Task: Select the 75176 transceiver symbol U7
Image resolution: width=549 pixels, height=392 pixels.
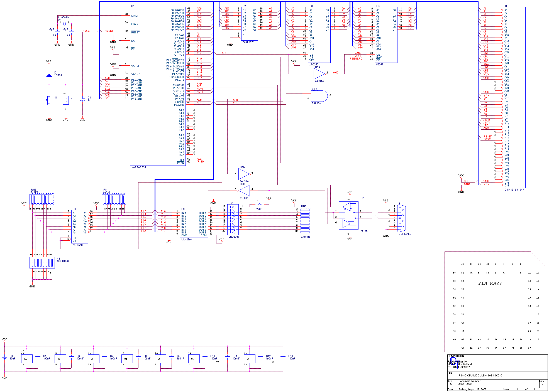Action: point(349,216)
